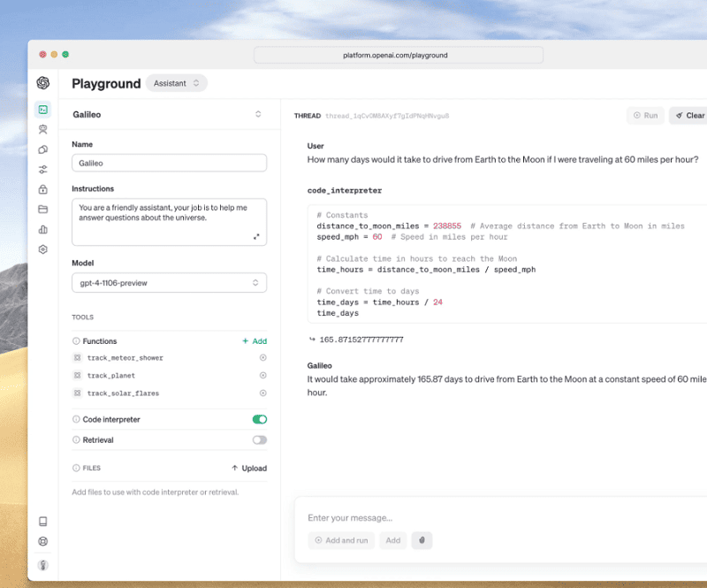Select track_planet function name
Image resolution: width=707 pixels, height=588 pixels.
(111, 376)
